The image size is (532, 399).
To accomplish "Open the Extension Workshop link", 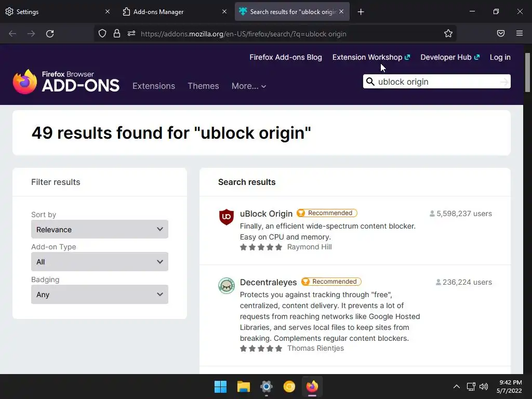I will click(x=371, y=57).
